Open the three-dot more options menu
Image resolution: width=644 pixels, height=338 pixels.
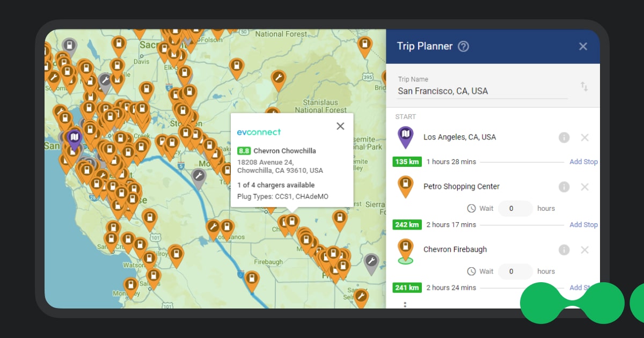(x=405, y=304)
